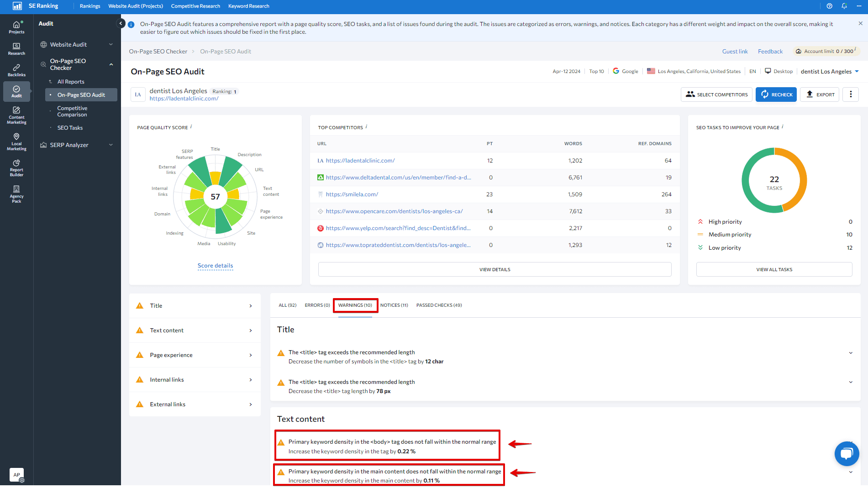Switch to the ALL (92) tab
This screenshot has height=488, width=868.
pyautogui.click(x=288, y=305)
